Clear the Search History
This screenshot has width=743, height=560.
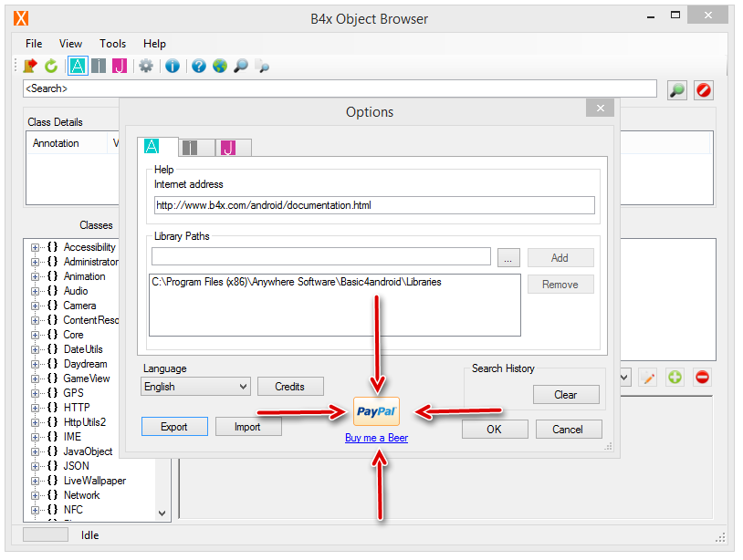[566, 394]
